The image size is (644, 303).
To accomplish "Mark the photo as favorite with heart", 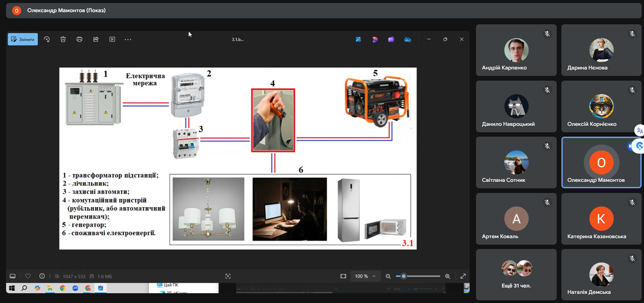I will coord(28,276).
